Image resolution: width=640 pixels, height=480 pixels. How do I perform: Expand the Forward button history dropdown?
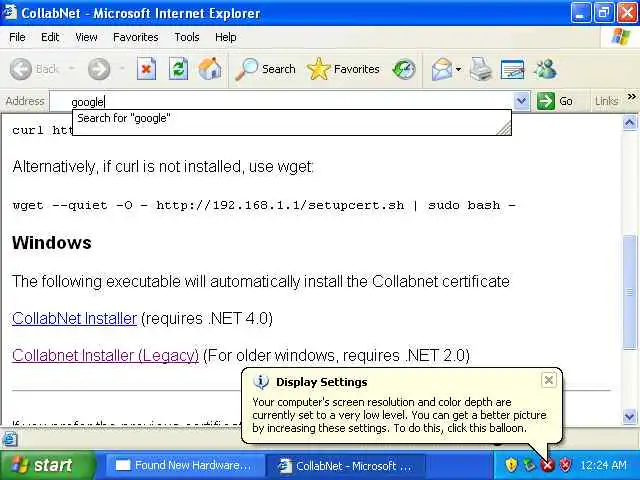(x=122, y=69)
